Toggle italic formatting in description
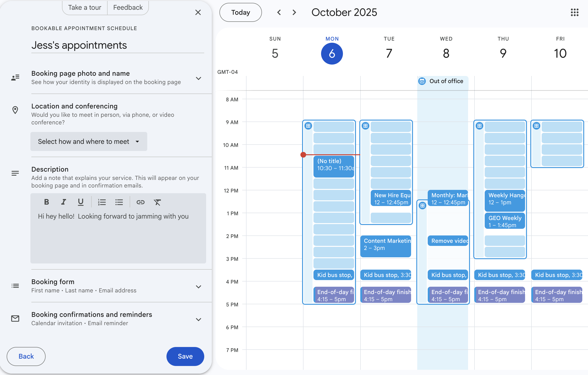The width and height of the screenshot is (588, 375). [x=63, y=202]
